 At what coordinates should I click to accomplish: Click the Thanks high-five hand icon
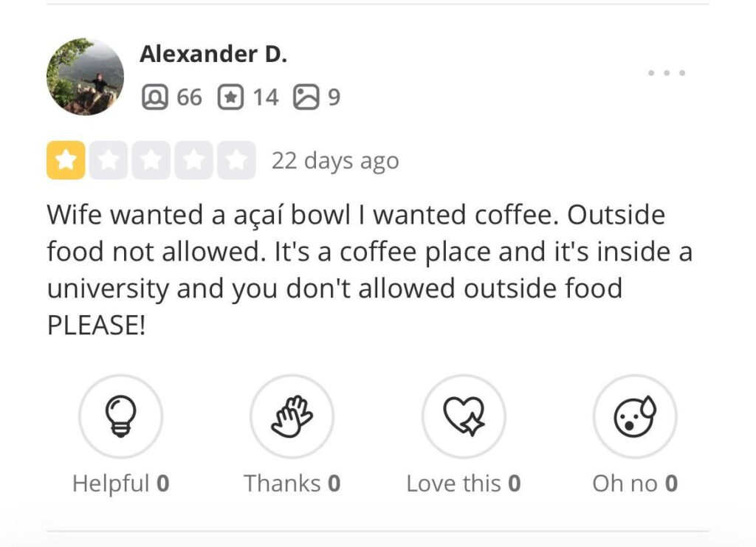click(x=292, y=416)
